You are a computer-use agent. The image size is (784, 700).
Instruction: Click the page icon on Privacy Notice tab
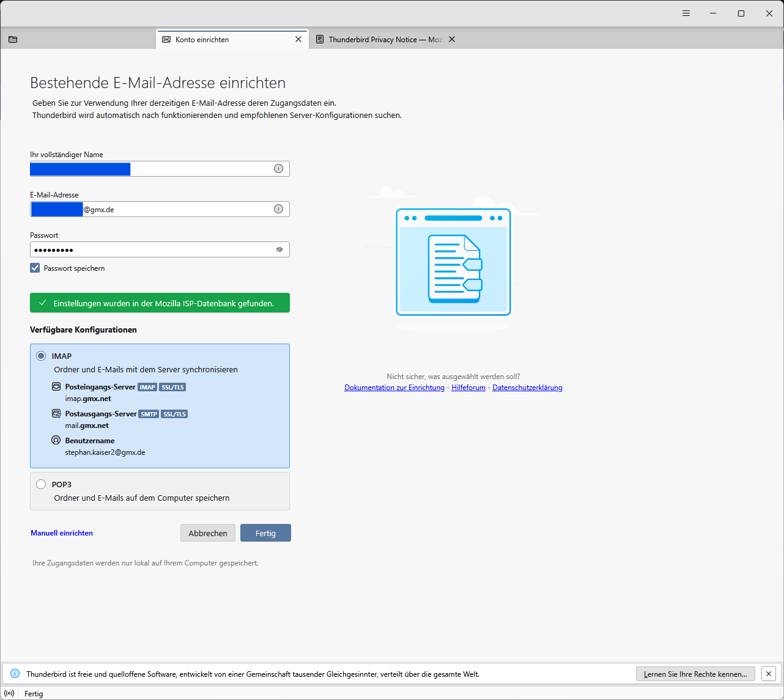click(320, 39)
